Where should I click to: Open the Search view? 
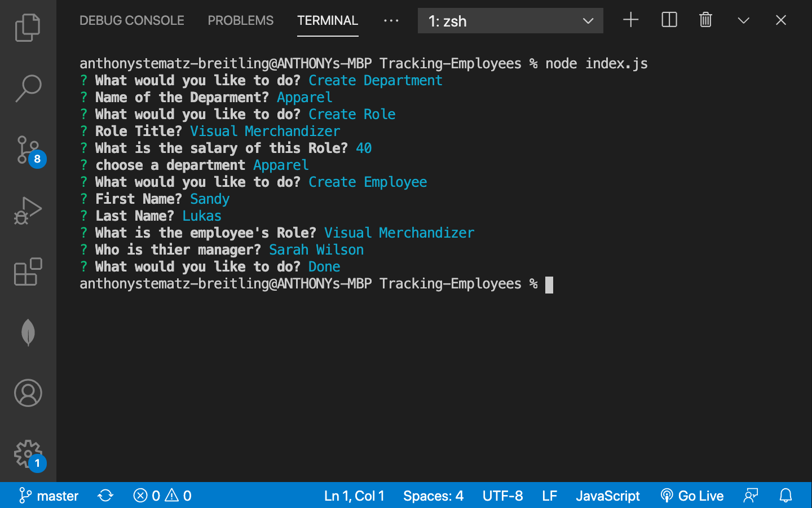[x=28, y=89]
